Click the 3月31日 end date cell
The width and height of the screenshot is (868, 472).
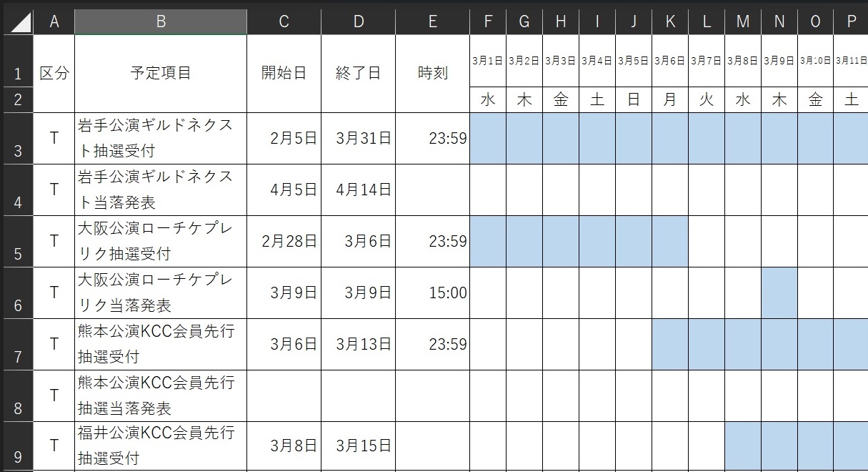359,138
